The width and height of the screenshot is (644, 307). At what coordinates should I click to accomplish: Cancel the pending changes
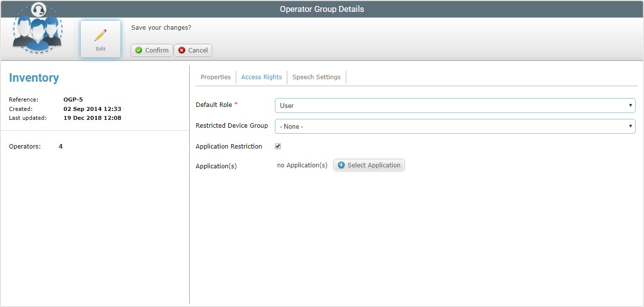point(193,50)
